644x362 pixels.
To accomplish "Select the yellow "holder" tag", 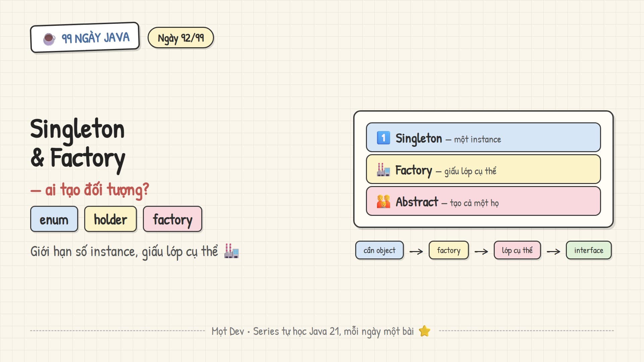I will [110, 219].
